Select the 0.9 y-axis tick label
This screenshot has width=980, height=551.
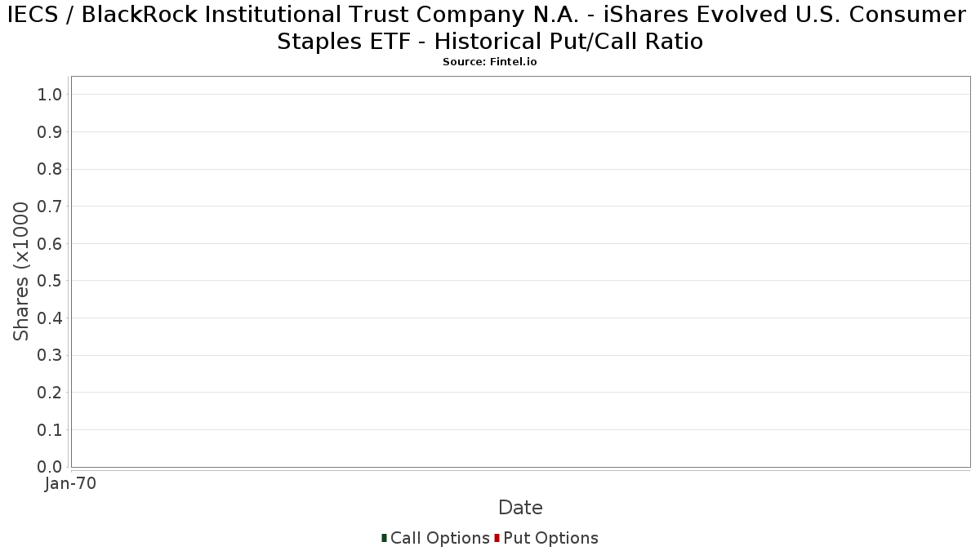pos(50,132)
